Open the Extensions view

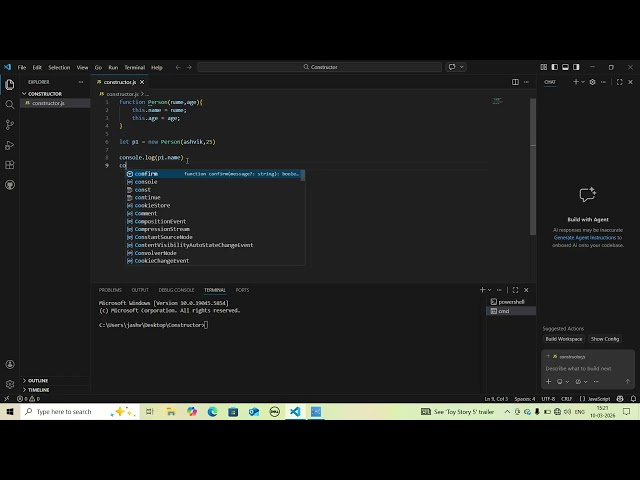click(x=10, y=165)
